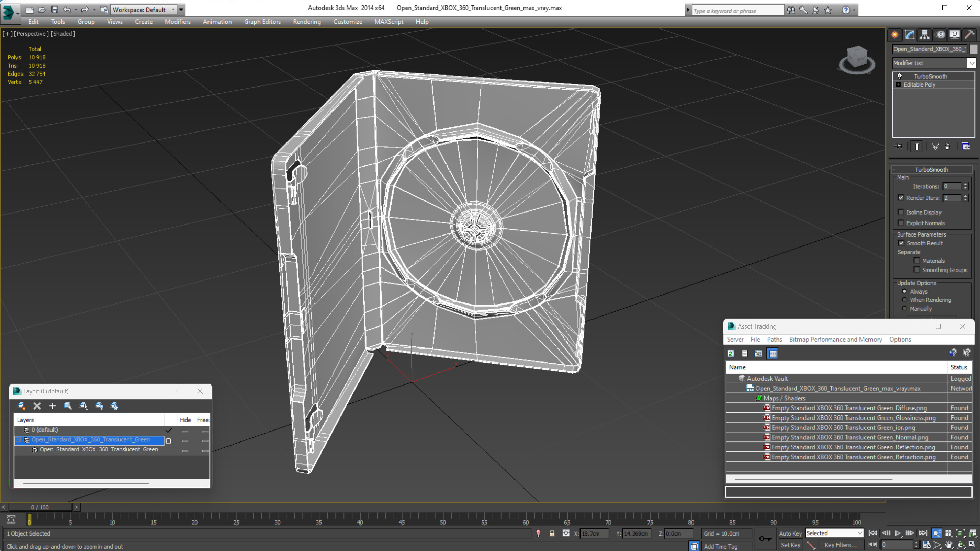Open Configure Modifier Sets icon
Screen dimensions: 980x551
click(966, 146)
